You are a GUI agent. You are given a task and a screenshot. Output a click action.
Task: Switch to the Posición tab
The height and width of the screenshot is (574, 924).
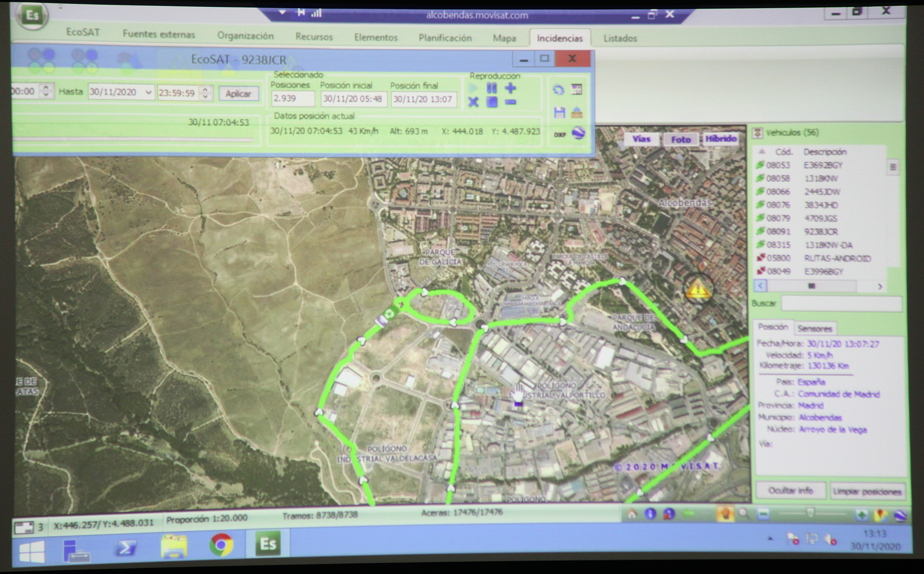pos(773,327)
